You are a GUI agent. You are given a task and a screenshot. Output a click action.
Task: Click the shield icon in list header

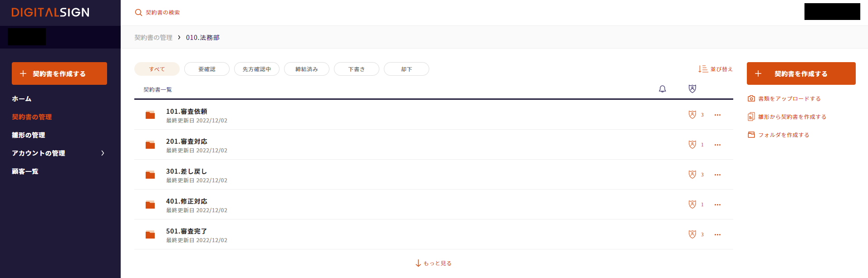coord(692,89)
